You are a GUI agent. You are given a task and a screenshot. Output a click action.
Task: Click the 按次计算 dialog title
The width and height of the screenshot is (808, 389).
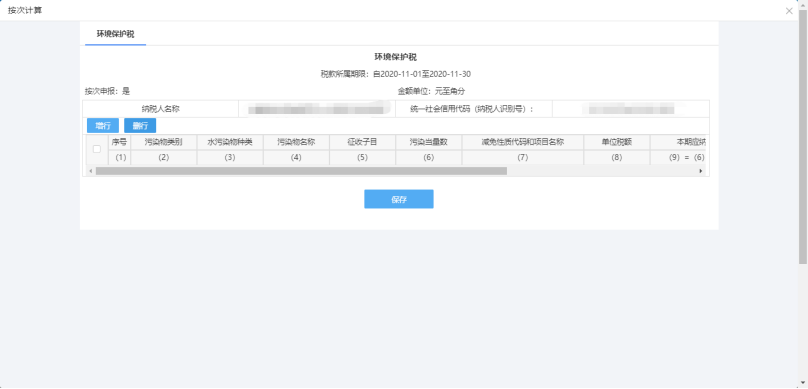pos(25,10)
